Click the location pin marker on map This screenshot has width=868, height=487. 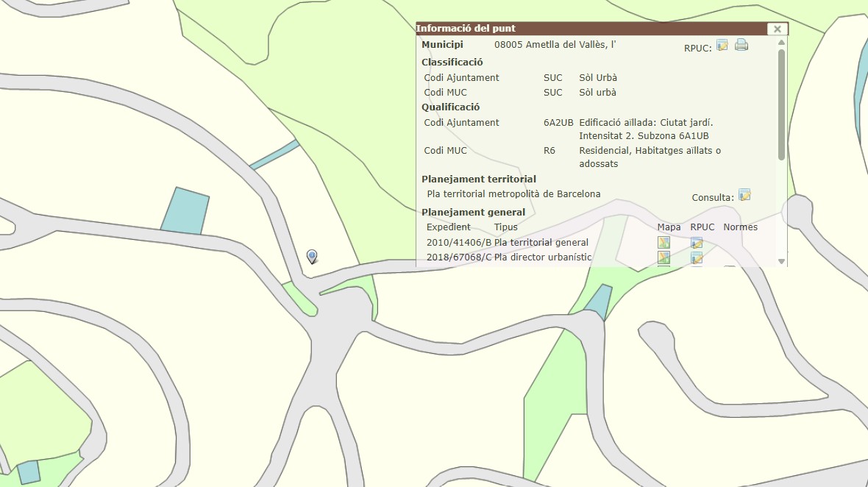coord(312,255)
